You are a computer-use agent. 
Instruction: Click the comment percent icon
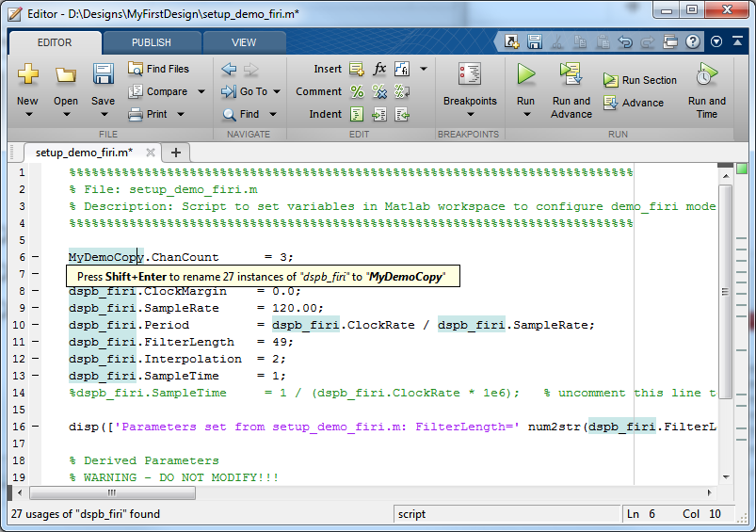click(x=357, y=91)
